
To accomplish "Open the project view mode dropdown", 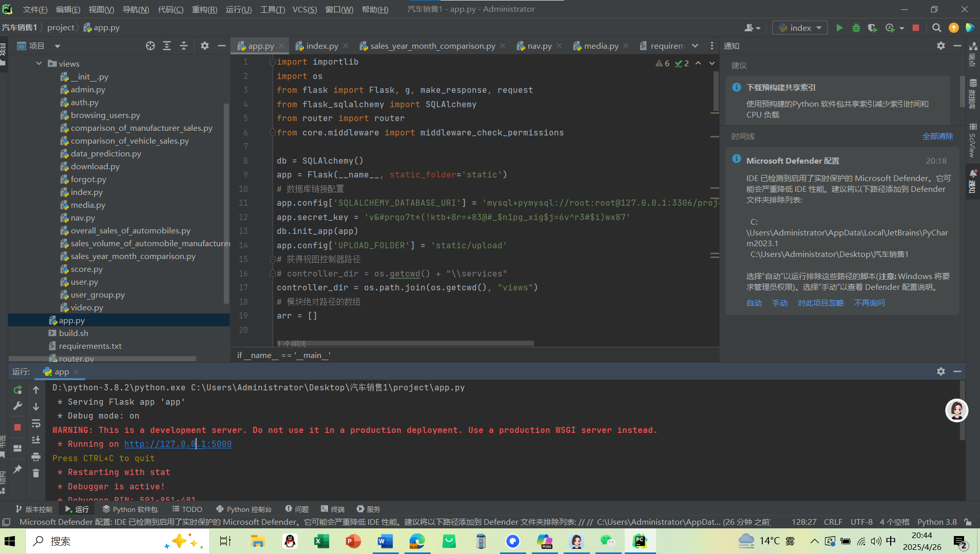I will [x=57, y=46].
